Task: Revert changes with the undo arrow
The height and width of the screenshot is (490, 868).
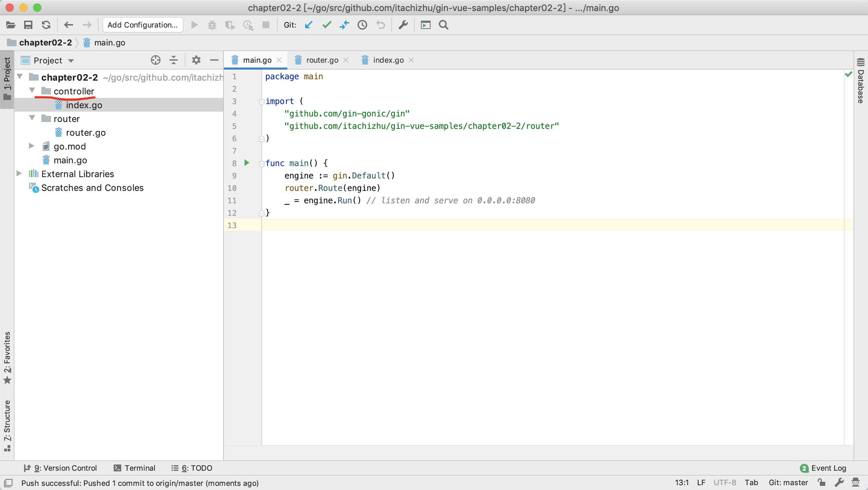Action: click(x=380, y=25)
